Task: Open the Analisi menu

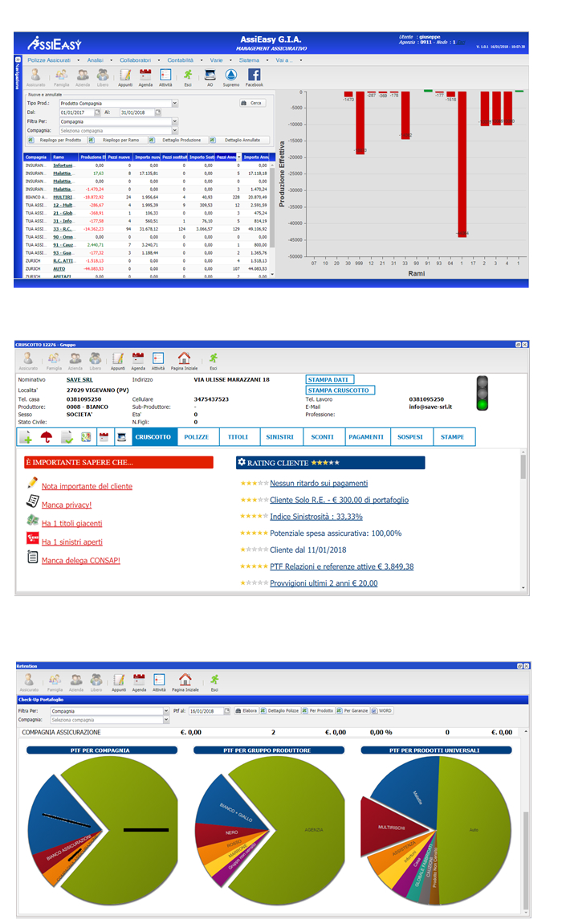Action: click(95, 60)
